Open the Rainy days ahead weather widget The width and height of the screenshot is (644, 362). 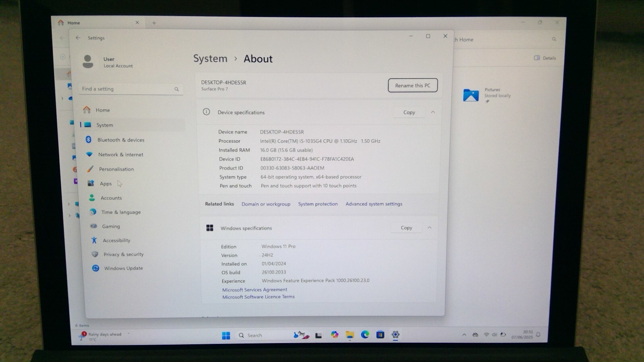pos(101,336)
